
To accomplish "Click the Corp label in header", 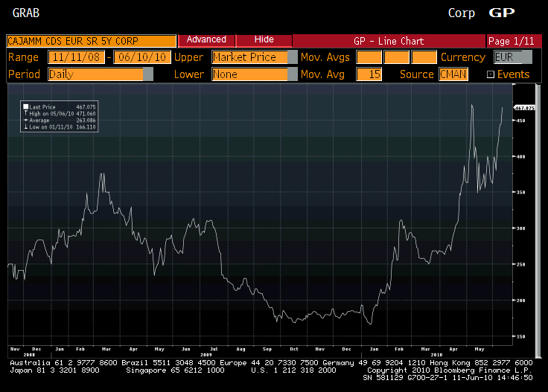I will point(462,13).
